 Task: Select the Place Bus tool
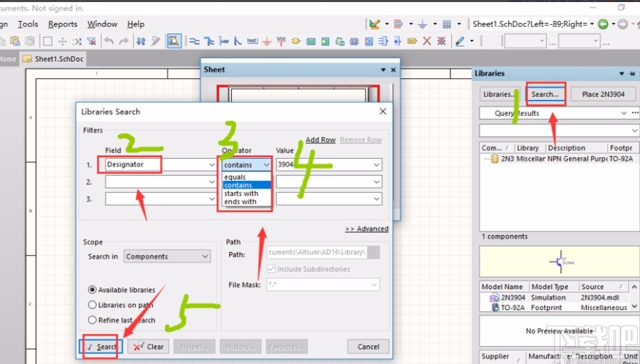(209, 41)
